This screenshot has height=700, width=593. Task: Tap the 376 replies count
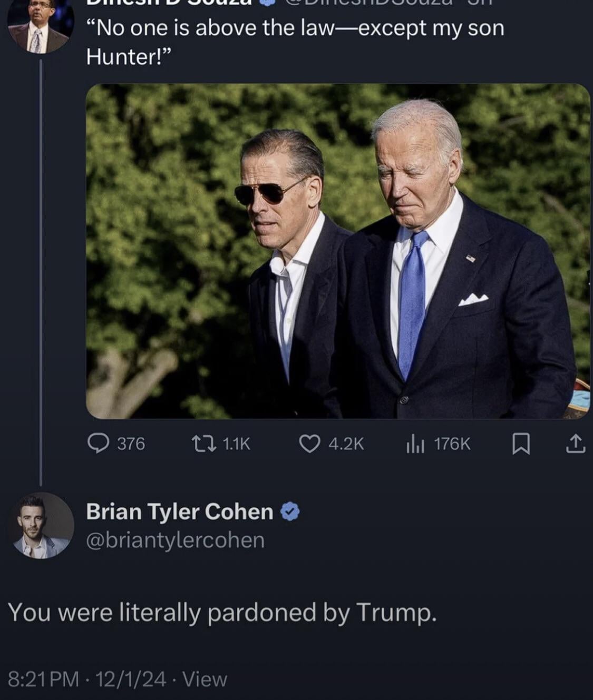pos(131,443)
